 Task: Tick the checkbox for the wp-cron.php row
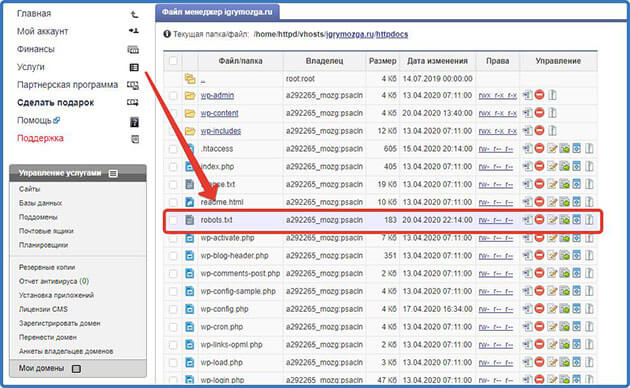click(x=173, y=327)
